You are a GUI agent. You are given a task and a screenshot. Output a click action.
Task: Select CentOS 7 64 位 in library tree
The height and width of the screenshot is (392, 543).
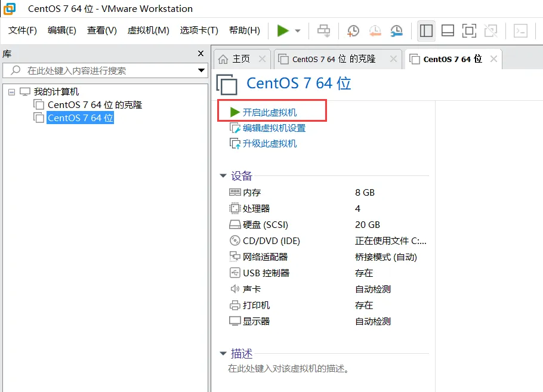(x=81, y=118)
